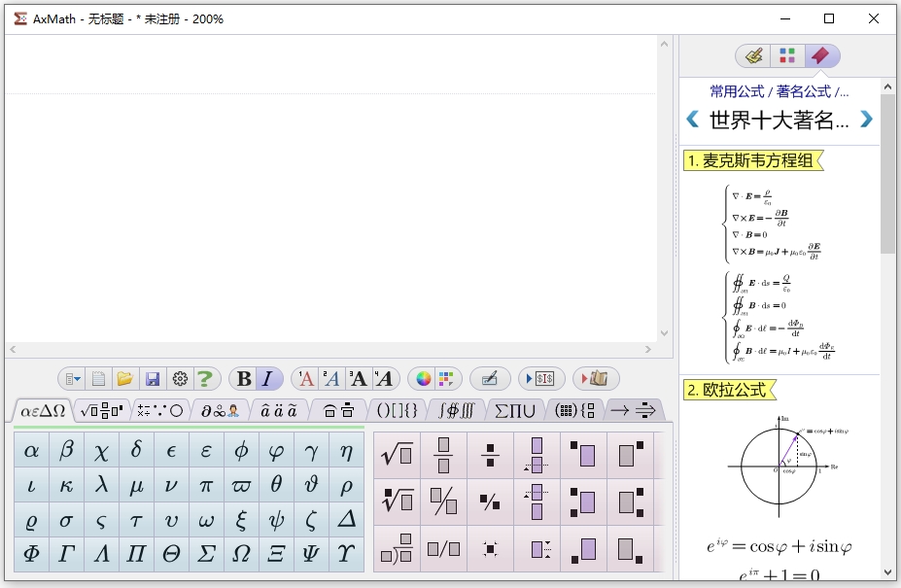Click the save floppy disk icon
This screenshot has width=901, height=588.
click(x=153, y=379)
